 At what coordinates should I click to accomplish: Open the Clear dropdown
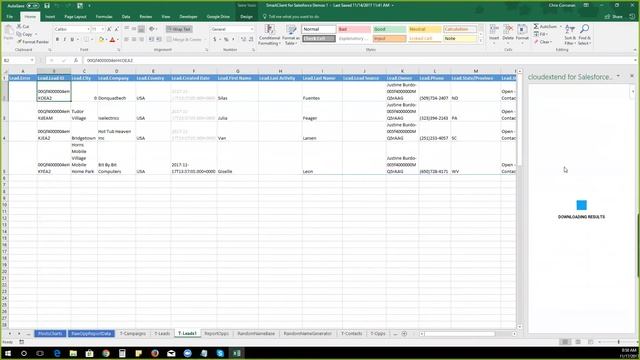pyautogui.click(x=543, y=42)
